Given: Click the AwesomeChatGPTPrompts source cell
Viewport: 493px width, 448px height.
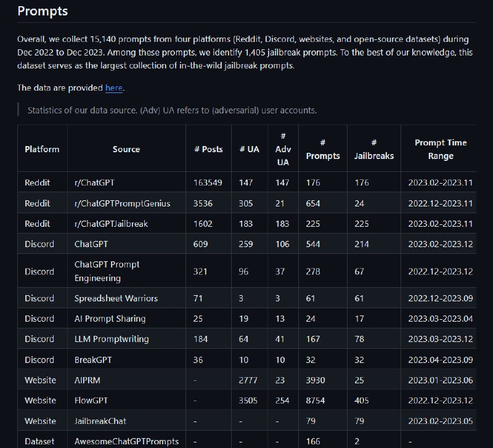Looking at the screenshot, I should [126, 441].
